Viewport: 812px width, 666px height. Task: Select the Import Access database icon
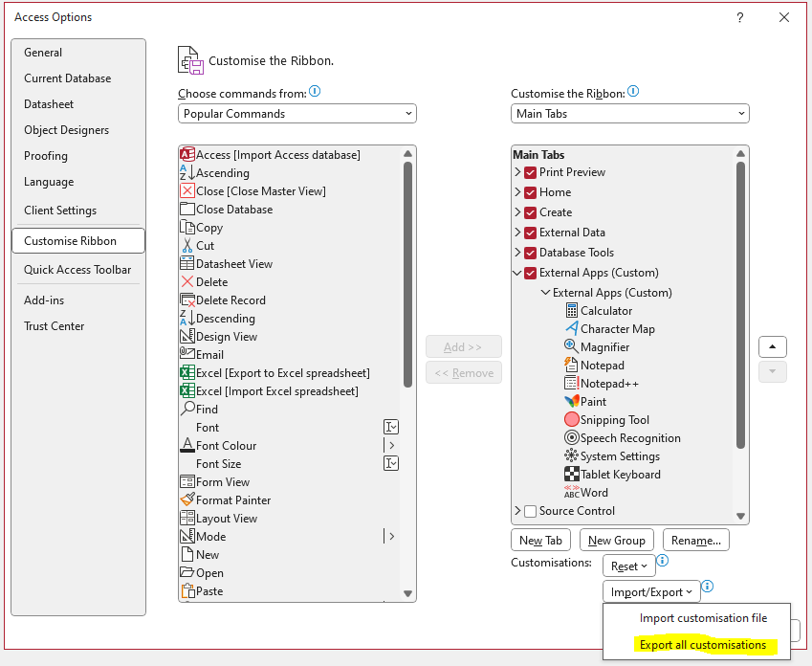[187, 154]
